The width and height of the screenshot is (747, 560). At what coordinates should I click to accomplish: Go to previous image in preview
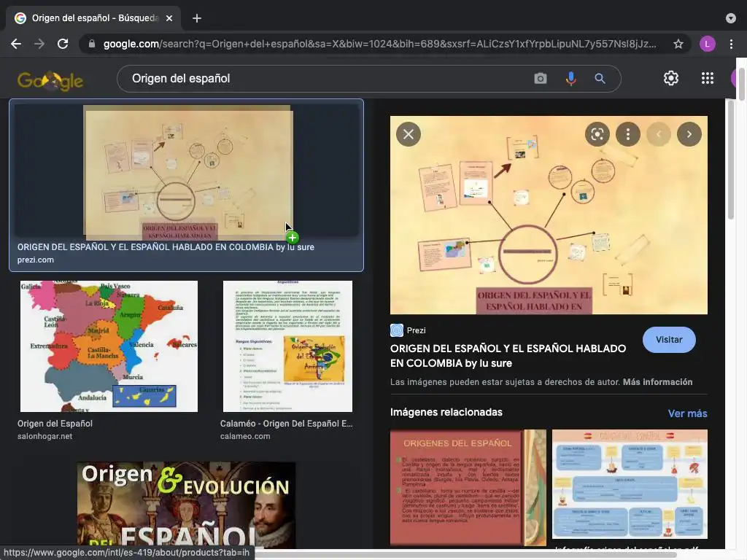coord(659,134)
